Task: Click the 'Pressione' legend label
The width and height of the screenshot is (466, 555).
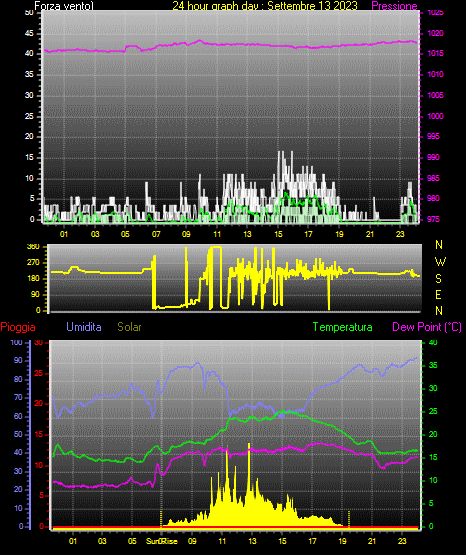Action: (394, 6)
